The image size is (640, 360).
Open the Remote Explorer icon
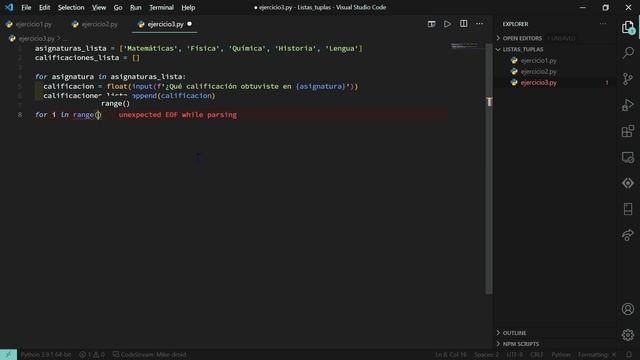[628, 157]
